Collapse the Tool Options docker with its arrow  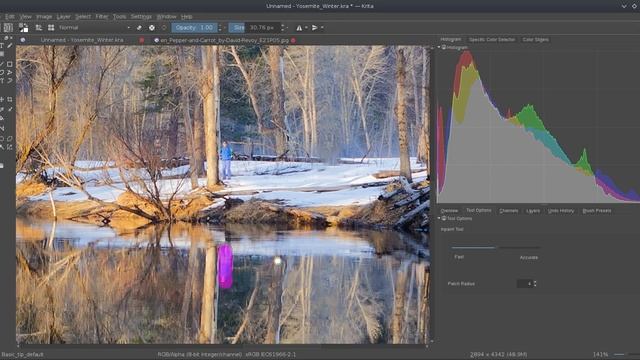point(439,218)
